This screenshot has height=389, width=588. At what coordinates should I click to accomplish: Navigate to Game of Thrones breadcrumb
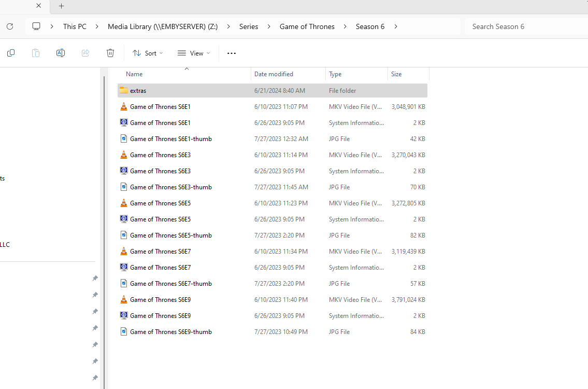(x=307, y=26)
